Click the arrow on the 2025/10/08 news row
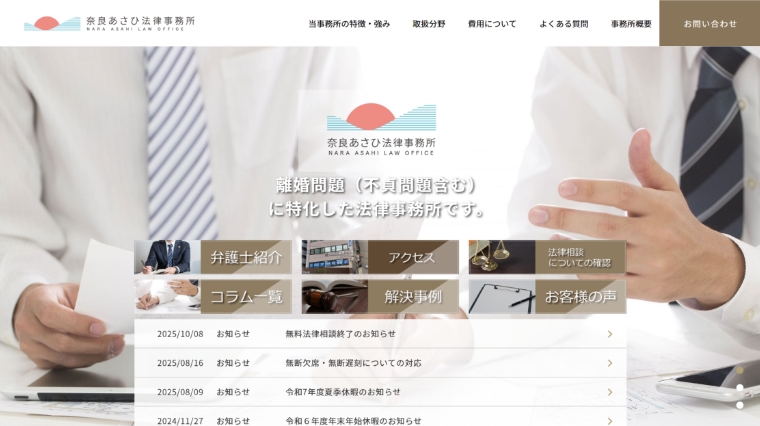Viewport: 760px width, 426px height. pos(609,334)
